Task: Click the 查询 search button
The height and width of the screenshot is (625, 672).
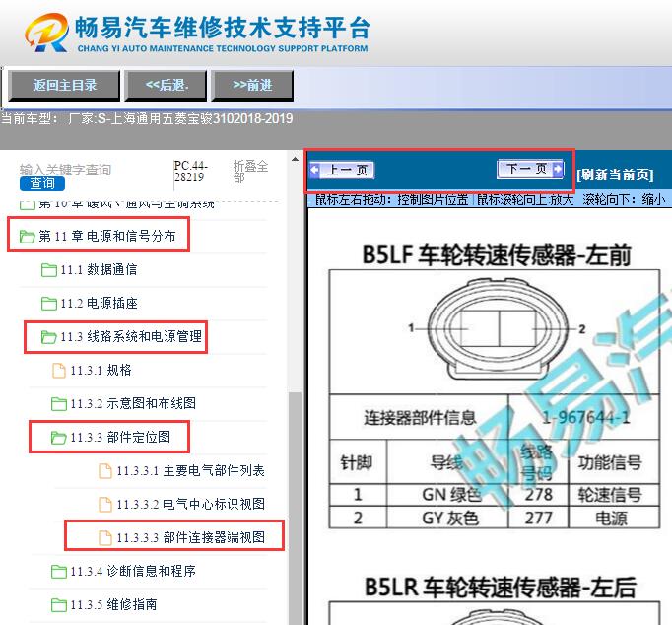Action: click(42, 184)
